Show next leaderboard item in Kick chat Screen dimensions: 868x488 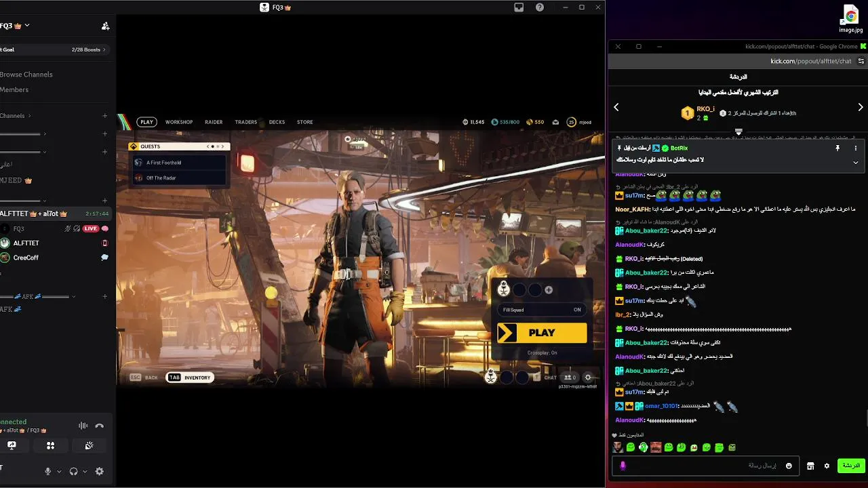[861, 107]
